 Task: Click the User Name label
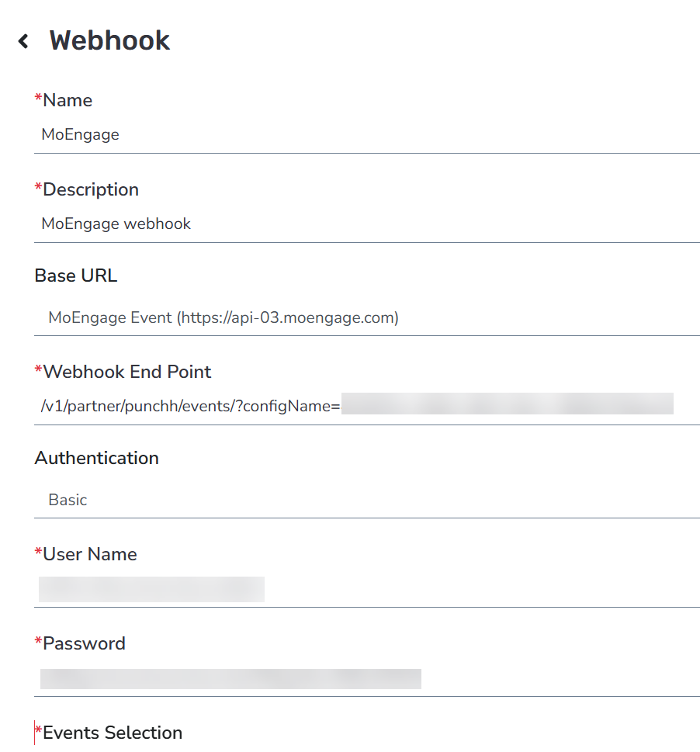point(90,554)
